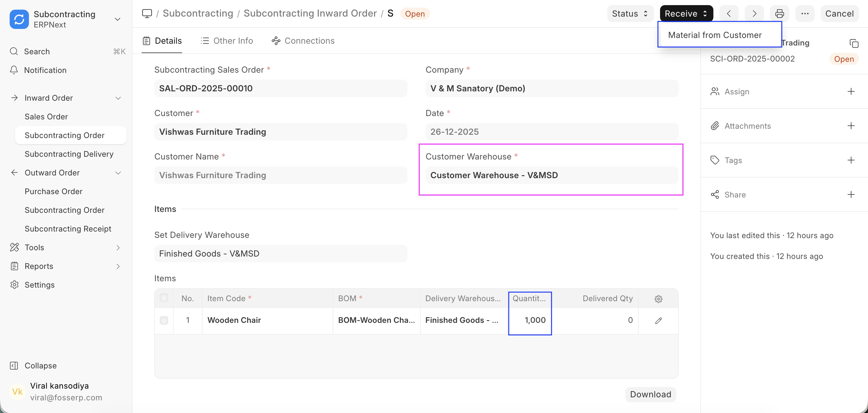The image size is (868, 413).
Task: Toggle the select-all checkbox in items header
Action: pos(164,298)
